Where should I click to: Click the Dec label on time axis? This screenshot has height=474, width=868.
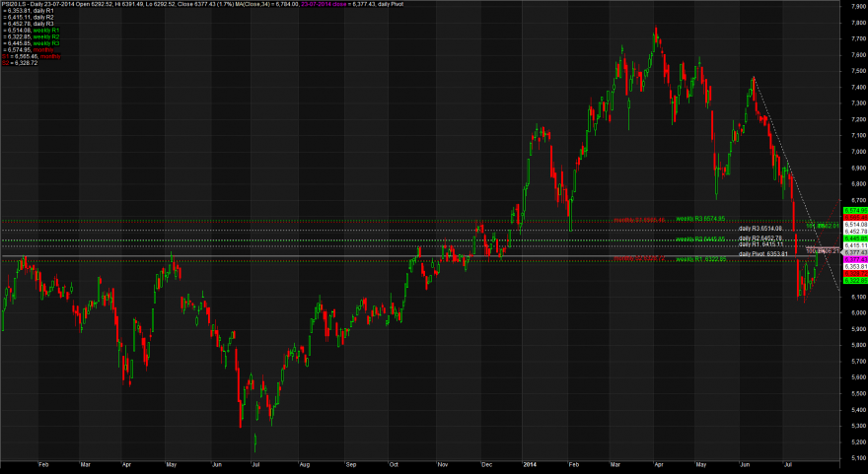485,465
